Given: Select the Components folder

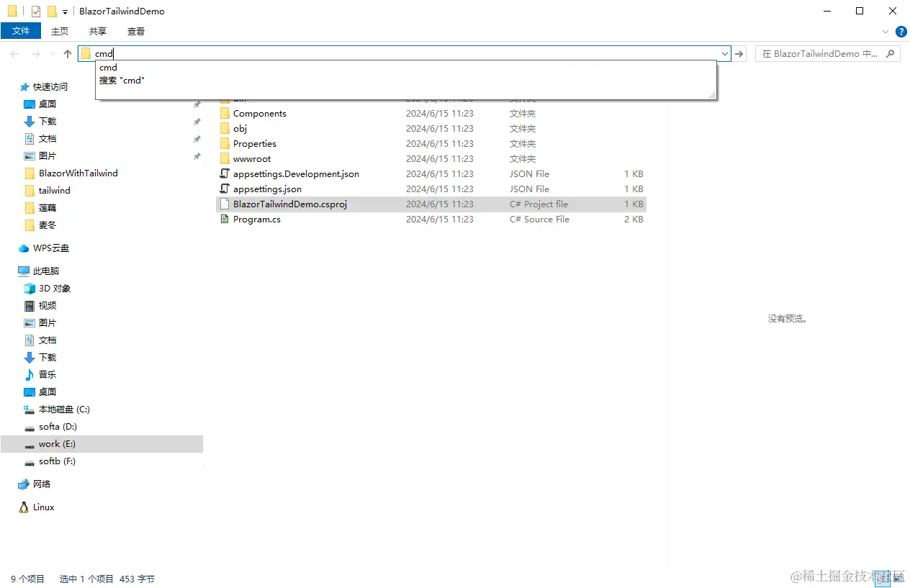Looking at the screenshot, I should point(431,114).
